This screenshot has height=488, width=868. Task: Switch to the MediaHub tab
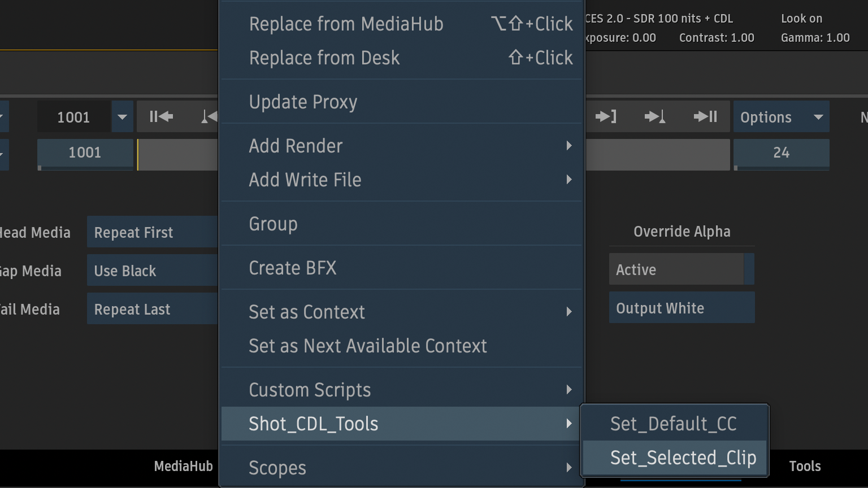tap(183, 466)
